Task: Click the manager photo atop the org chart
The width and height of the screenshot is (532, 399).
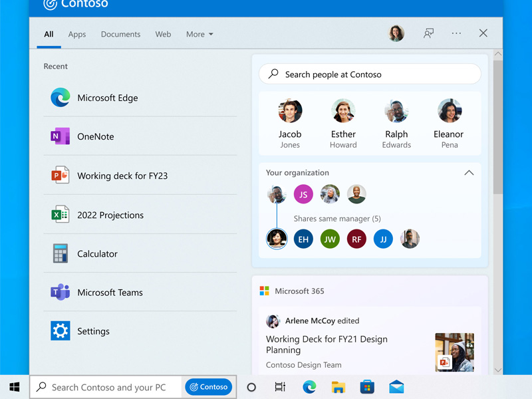Action: click(x=277, y=194)
